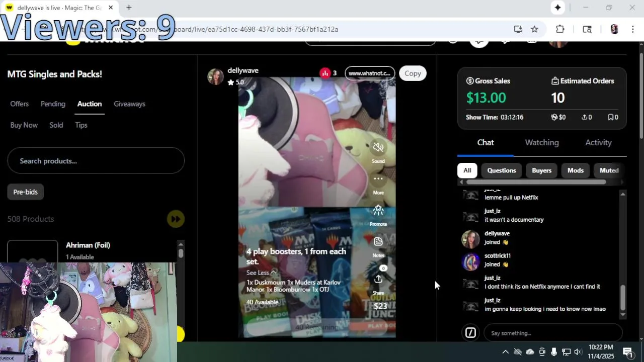The height and width of the screenshot is (362, 644).
Task: Close the dellywave is live tab
Action: [x=111, y=8]
